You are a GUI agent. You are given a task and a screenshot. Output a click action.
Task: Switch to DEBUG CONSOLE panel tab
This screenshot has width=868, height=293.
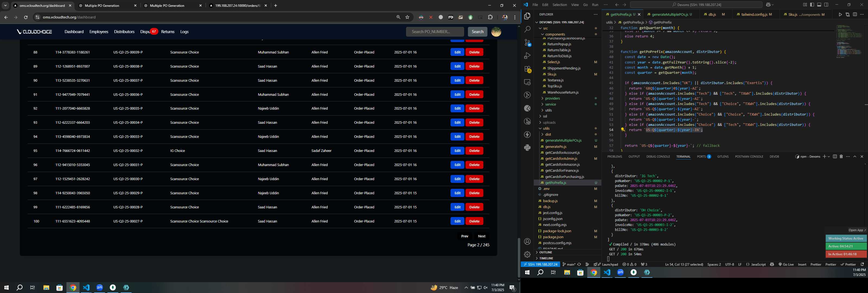click(658, 157)
